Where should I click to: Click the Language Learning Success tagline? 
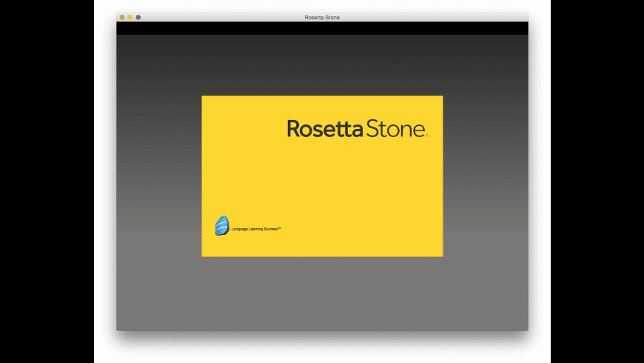[254, 229]
